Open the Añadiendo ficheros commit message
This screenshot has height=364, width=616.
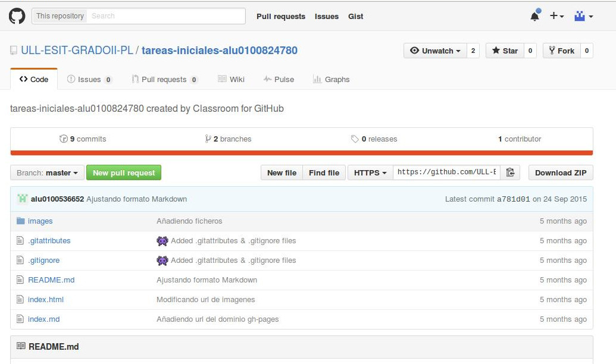point(189,221)
